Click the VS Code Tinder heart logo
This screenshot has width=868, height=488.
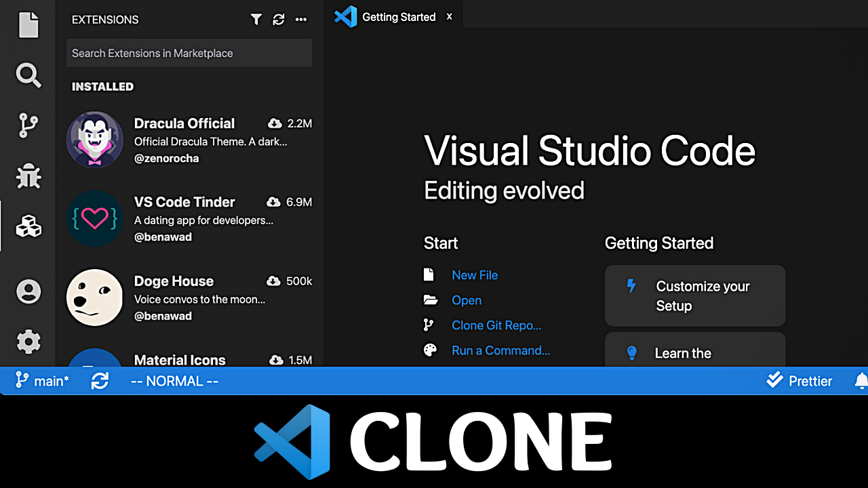pos(95,218)
